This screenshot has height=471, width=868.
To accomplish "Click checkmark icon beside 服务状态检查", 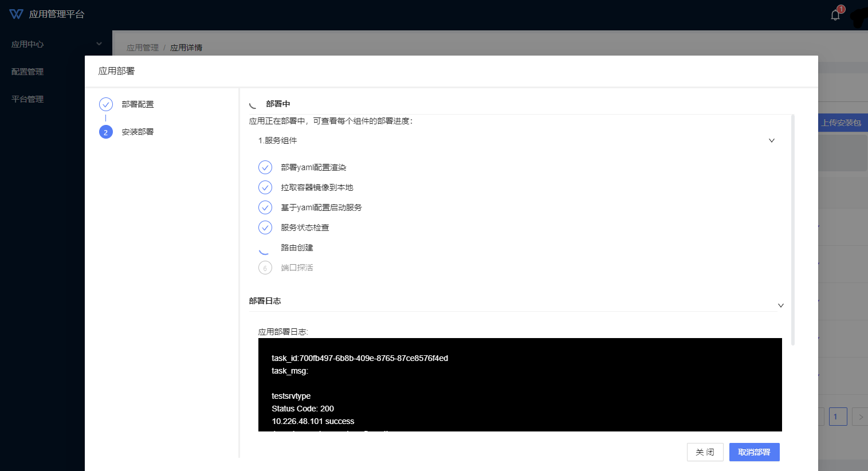I will click(x=265, y=227).
